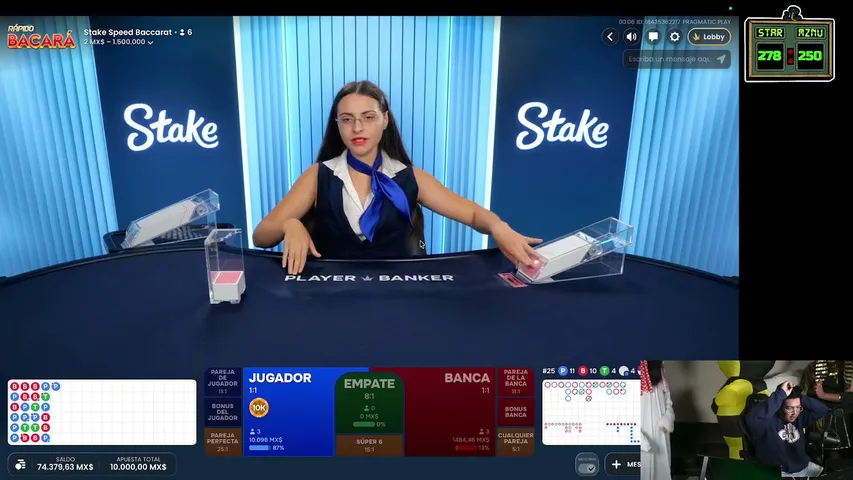Viewport: 853px width, 480px height.
Task: Click the Banca 13% bet progress bar
Action: pyautogui.click(x=466, y=448)
